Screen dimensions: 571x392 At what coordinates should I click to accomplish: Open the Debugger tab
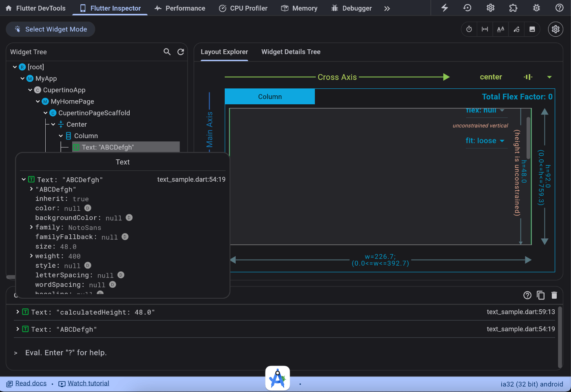(x=351, y=8)
